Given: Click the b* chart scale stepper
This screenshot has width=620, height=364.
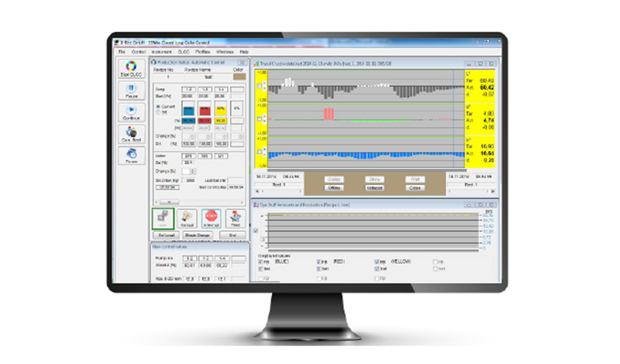Looking at the screenshot, I should tap(264, 152).
